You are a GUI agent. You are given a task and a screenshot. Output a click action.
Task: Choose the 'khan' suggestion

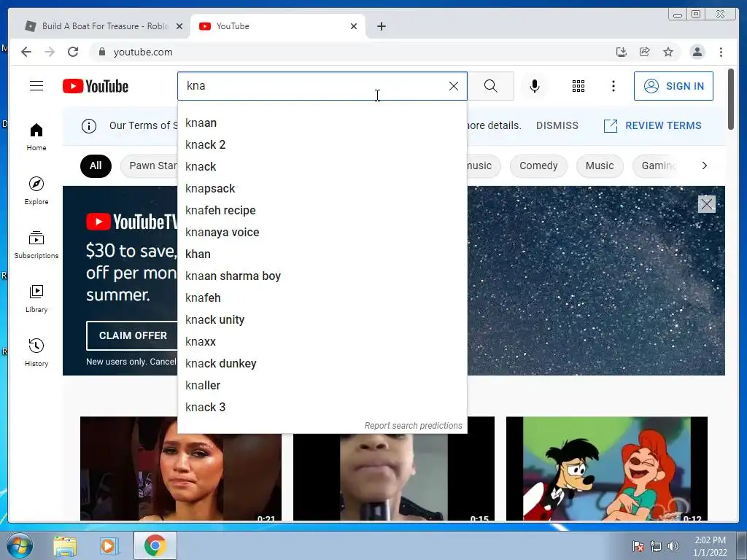click(x=322, y=254)
